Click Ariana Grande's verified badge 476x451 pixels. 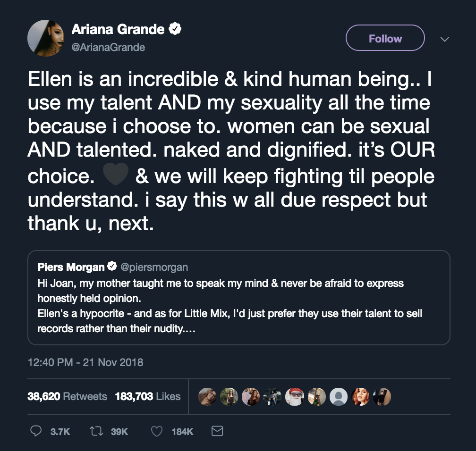click(176, 29)
